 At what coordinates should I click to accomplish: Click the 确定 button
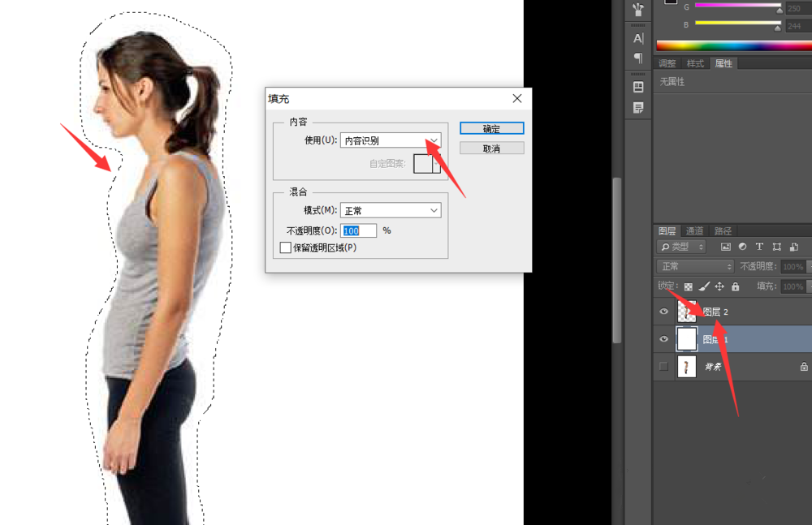(491, 129)
